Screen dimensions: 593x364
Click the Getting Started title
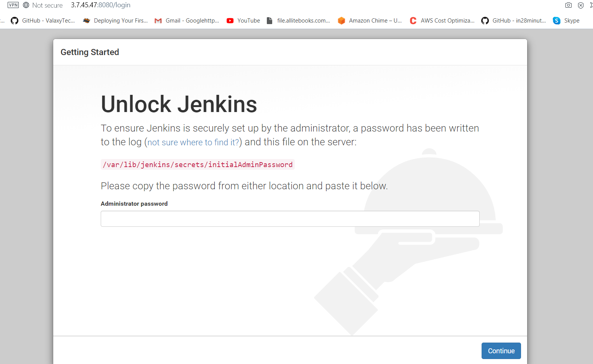(x=90, y=52)
